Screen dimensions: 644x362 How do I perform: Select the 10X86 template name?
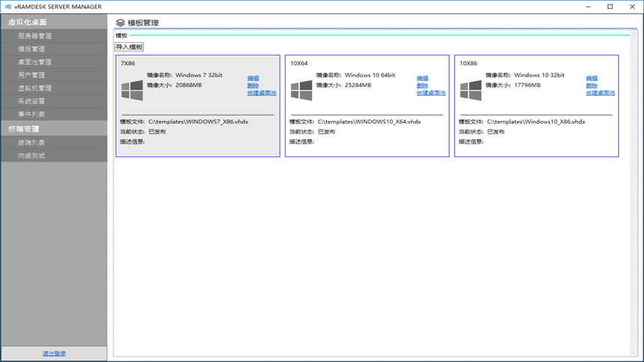pyautogui.click(x=468, y=63)
